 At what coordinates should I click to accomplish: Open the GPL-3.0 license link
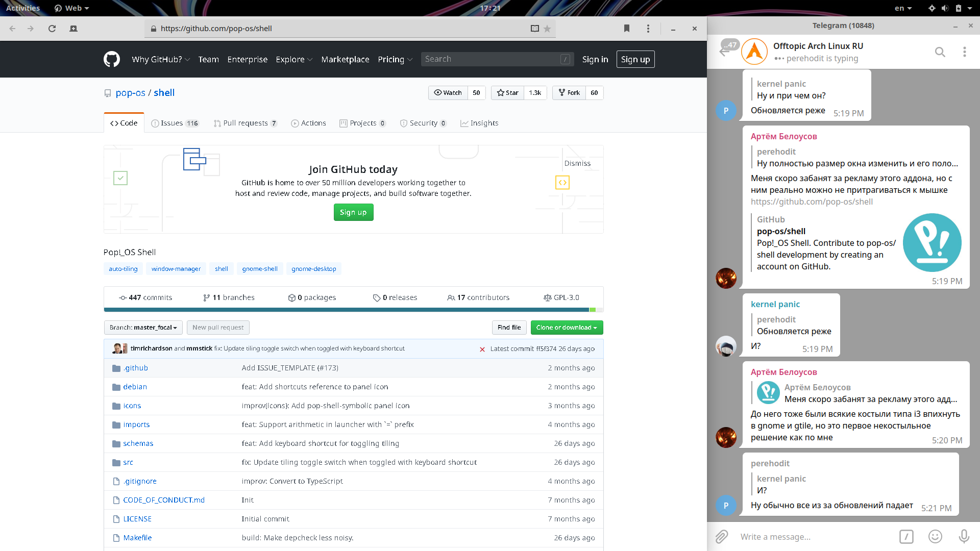tap(561, 297)
